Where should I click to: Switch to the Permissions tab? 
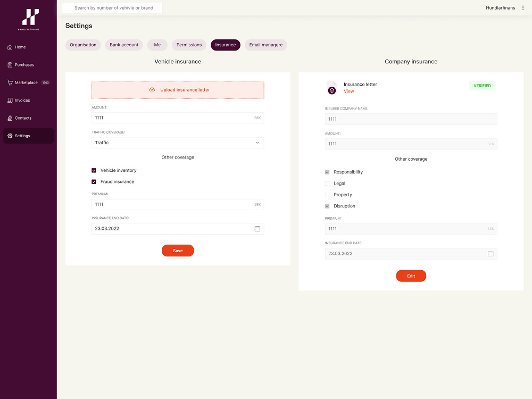(189, 45)
